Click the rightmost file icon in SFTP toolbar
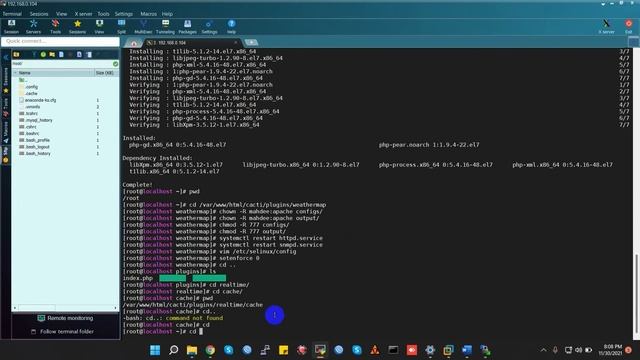The width and height of the screenshot is (640, 360). 89,54
